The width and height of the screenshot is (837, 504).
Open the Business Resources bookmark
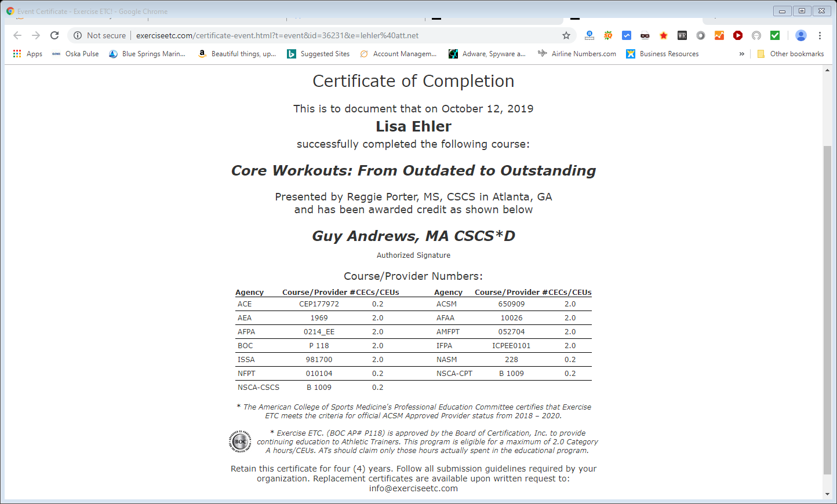tap(663, 54)
